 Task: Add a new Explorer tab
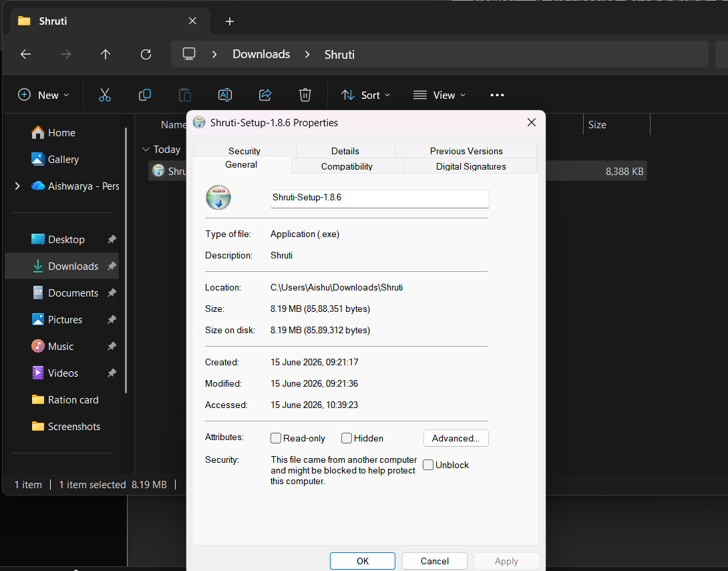point(229,21)
